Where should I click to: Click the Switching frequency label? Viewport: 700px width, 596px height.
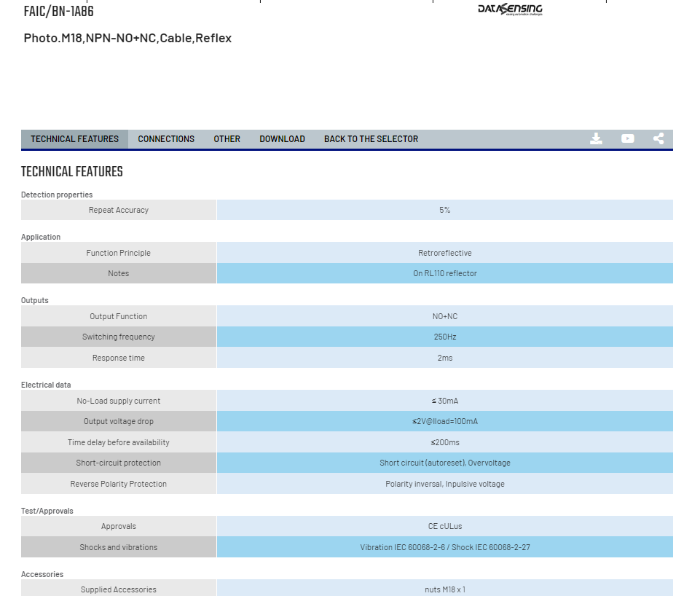pos(118,337)
